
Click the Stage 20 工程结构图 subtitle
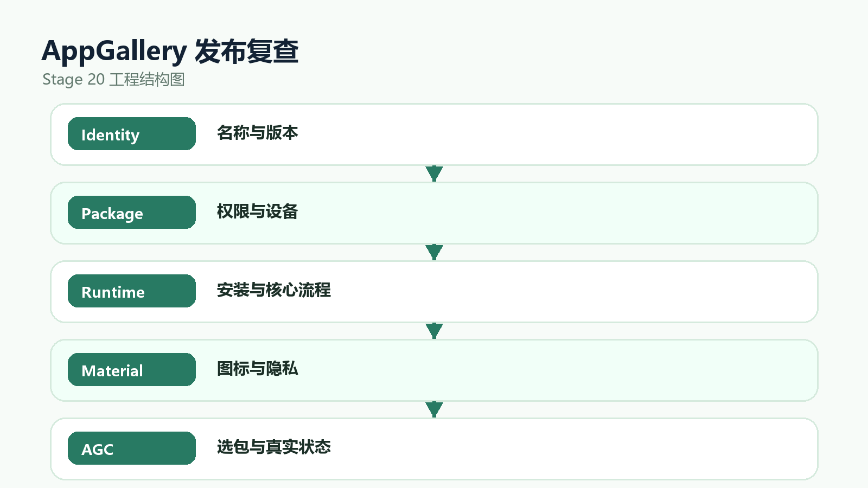click(x=113, y=80)
